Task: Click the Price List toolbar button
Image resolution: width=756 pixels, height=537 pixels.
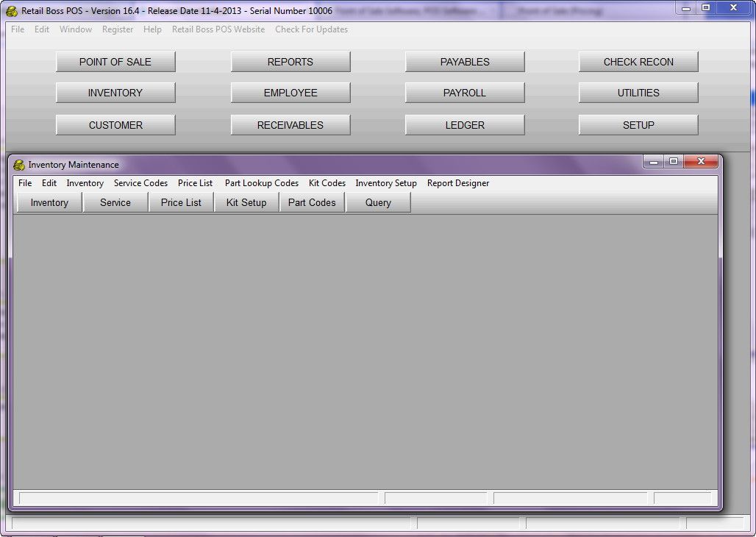Action: [181, 202]
